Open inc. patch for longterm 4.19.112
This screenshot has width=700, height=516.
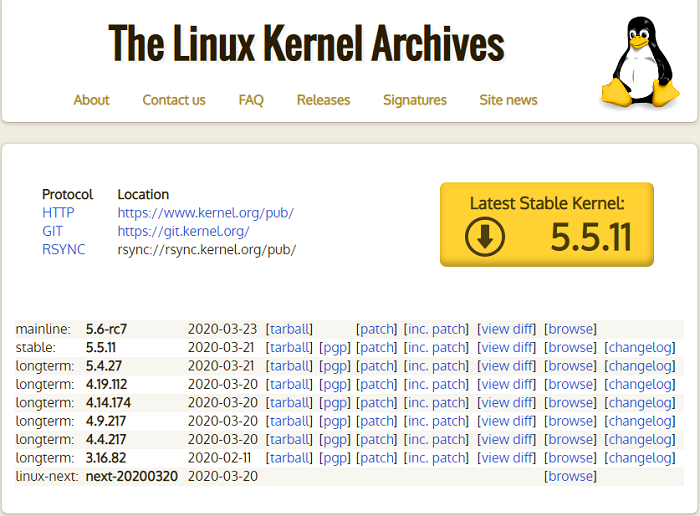tap(437, 384)
